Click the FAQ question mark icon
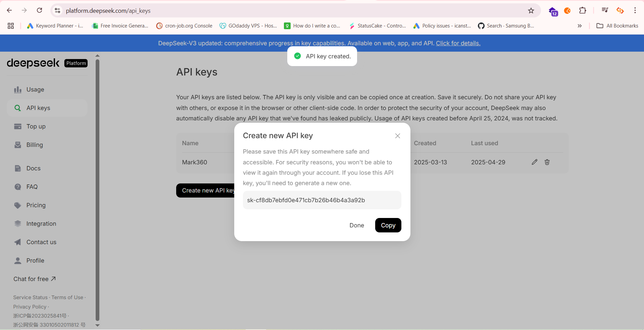This screenshot has width=644, height=330. pos(18,187)
